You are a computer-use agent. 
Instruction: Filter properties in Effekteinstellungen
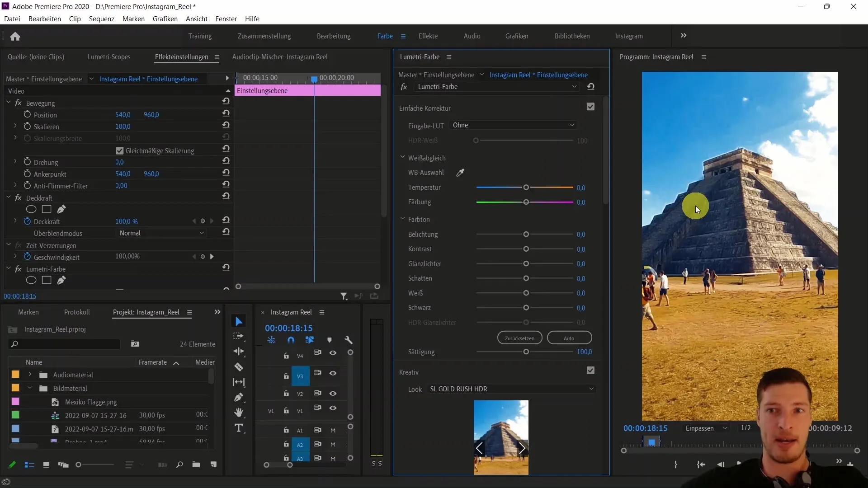(x=344, y=296)
